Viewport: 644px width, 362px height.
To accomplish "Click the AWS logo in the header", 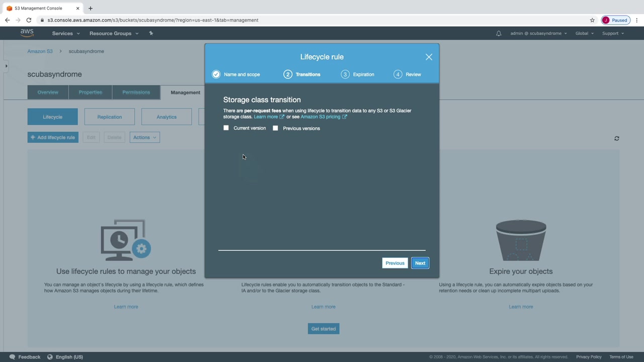I will point(27,33).
